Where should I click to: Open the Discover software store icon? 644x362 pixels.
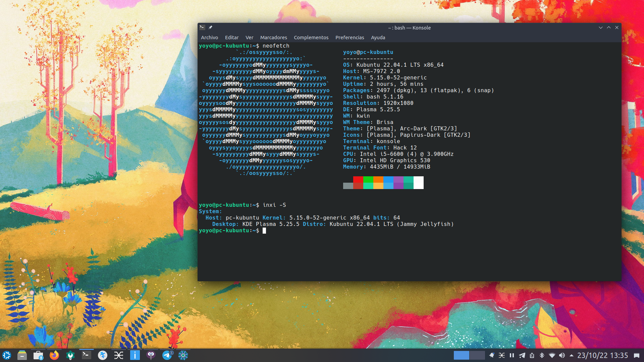(38, 355)
